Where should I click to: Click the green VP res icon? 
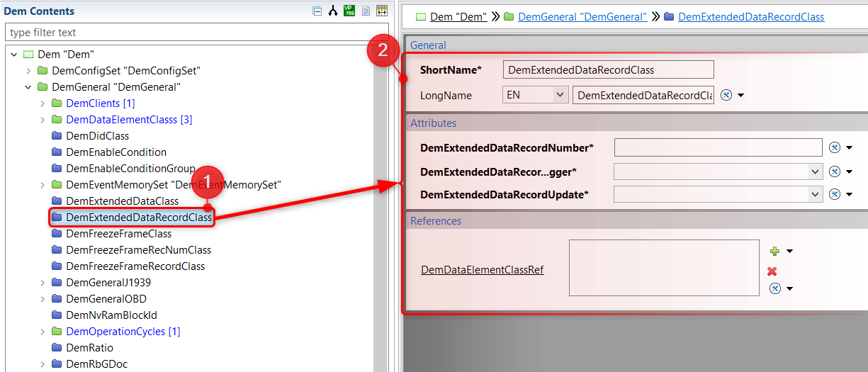(349, 11)
